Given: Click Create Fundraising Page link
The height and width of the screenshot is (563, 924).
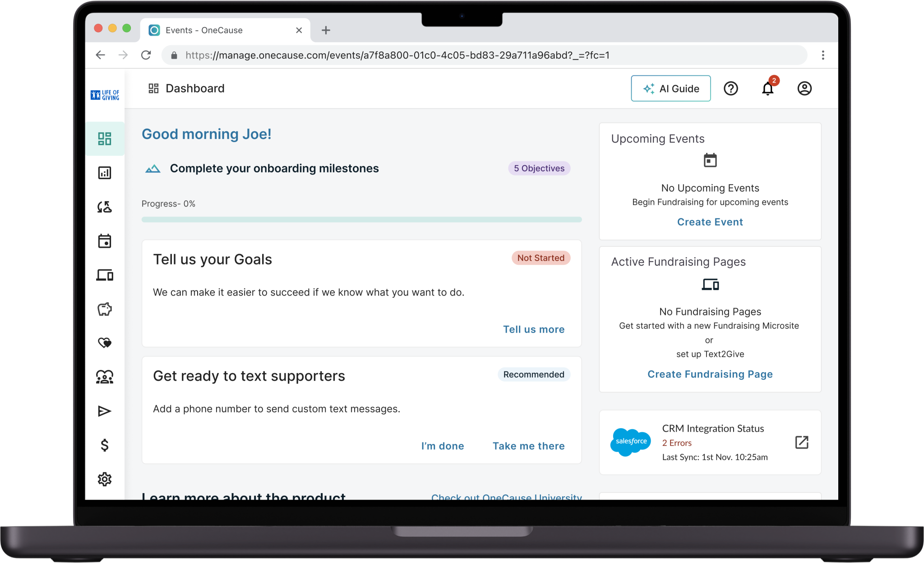Looking at the screenshot, I should pos(710,374).
